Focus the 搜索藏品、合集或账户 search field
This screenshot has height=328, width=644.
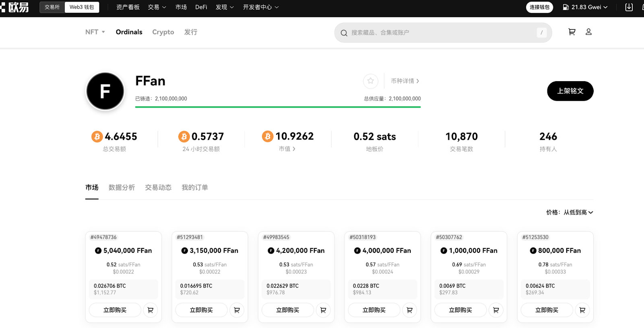pos(443,33)
